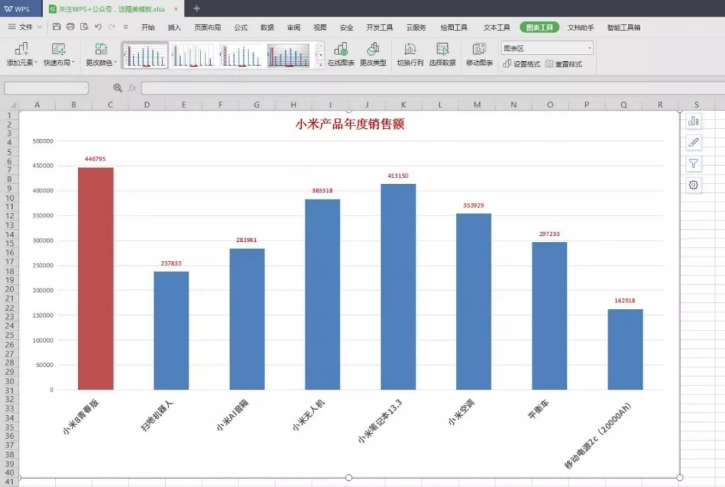Switch to the 数据 (Data) tab

[267, 27]
